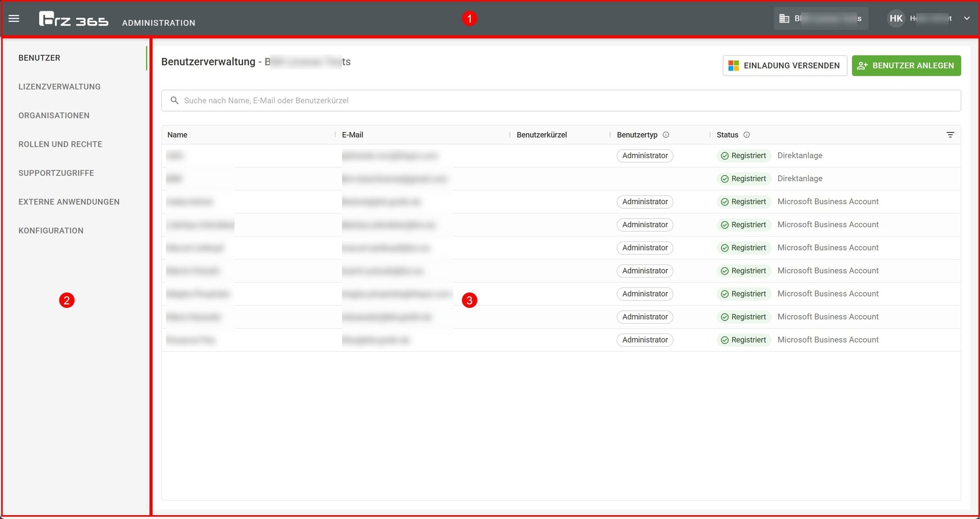This screenshot has height=519, width=980.
Task: Click Einladung versenden button
Action: [x=784, y=66]
